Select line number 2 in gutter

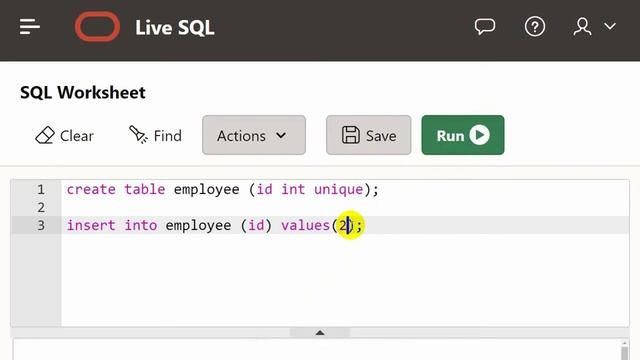[41, 207]
